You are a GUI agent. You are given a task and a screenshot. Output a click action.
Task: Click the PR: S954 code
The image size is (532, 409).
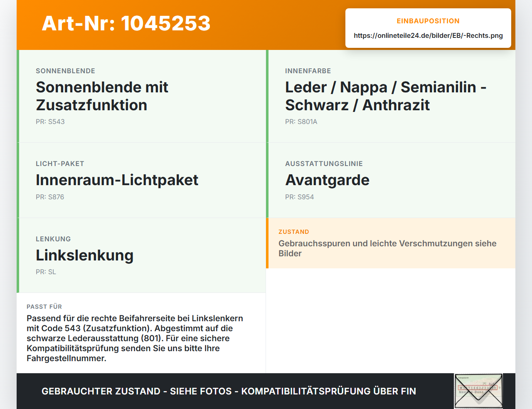coord(300,197)
